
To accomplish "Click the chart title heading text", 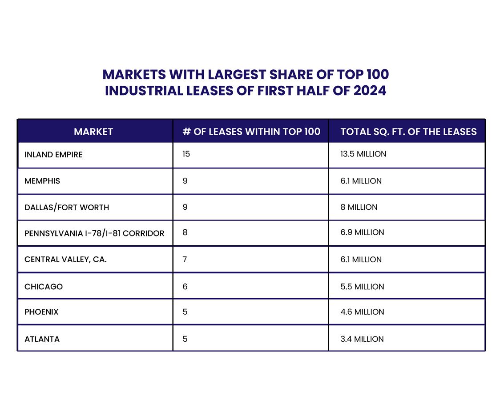I will click(246, 83).
